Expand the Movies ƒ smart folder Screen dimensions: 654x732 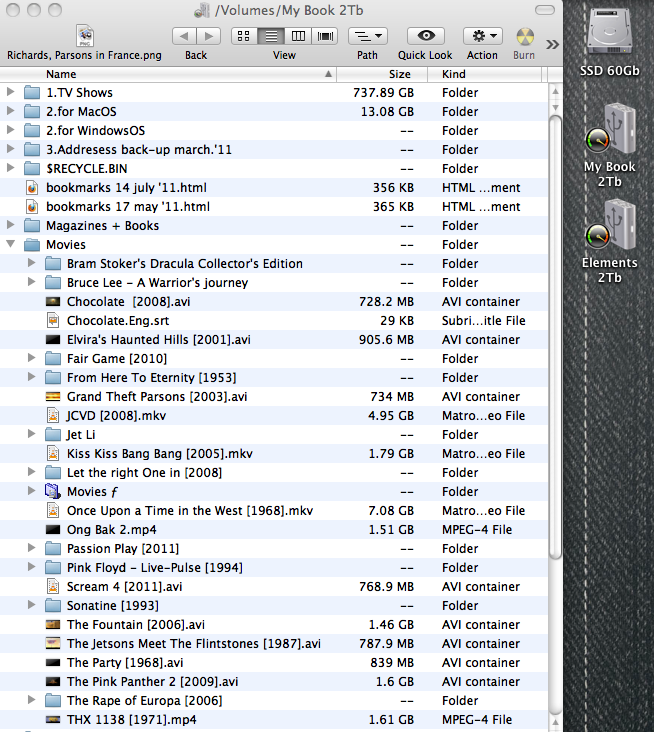pyautogui.click(x=31, y=491)
